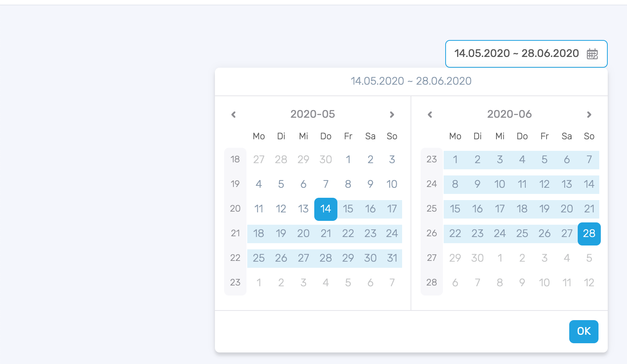Select week number 21 in May calendar
Image resolution: width=627 pixels, height=364 pixels.
[235, 233]
